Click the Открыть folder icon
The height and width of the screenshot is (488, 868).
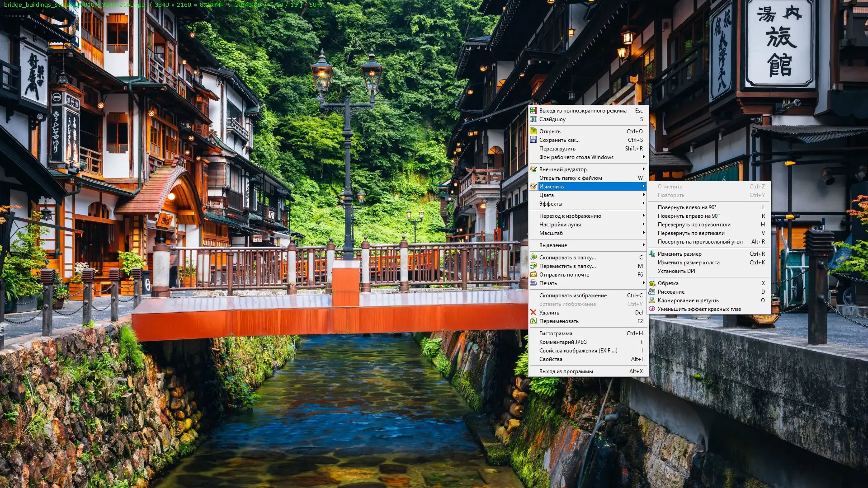(533, 131)
